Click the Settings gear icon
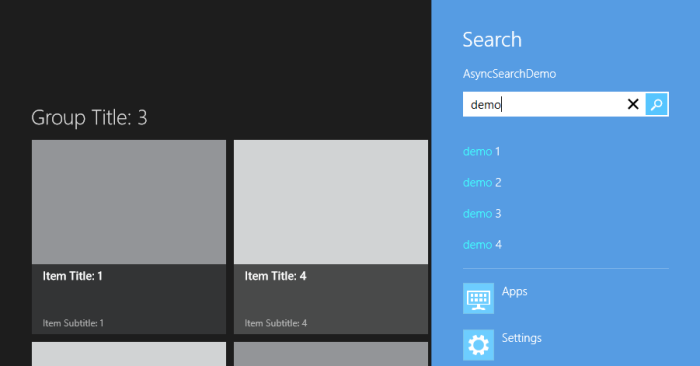Screen dimensions: 700x366 coord(479,345)
